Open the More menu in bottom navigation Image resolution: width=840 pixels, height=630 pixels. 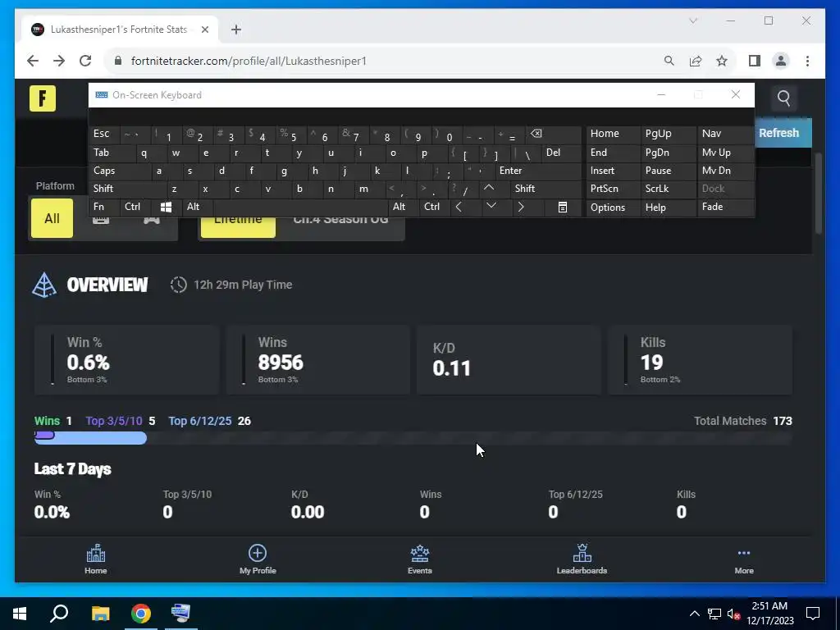point(743,559)
